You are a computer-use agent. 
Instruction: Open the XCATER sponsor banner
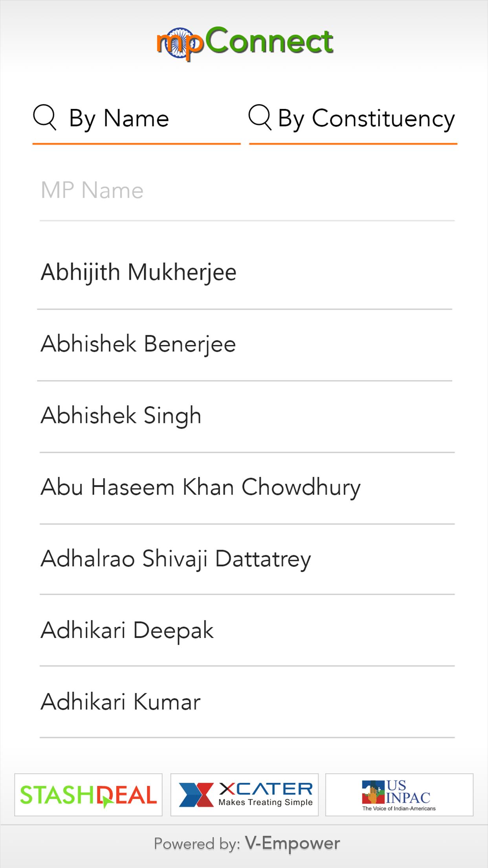244,795
